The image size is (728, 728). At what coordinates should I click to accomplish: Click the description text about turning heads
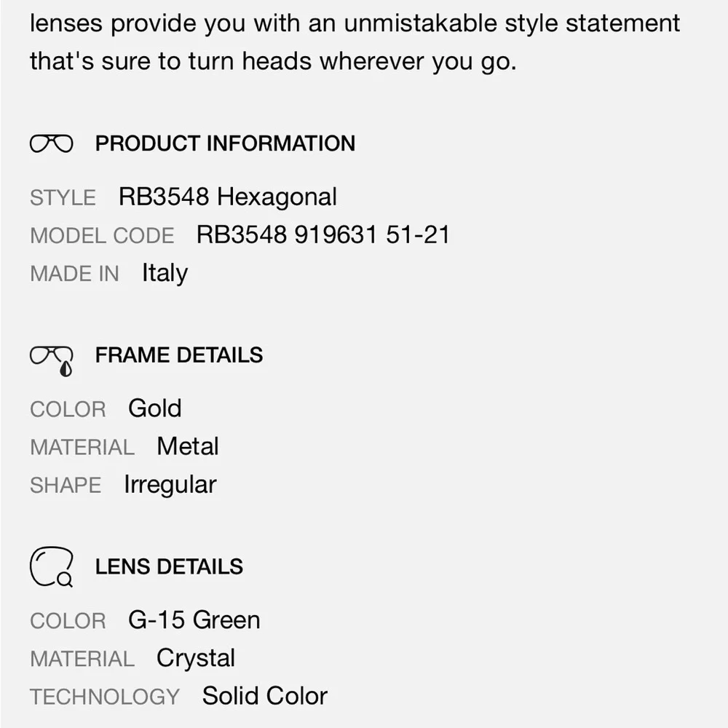coord(273,61)
